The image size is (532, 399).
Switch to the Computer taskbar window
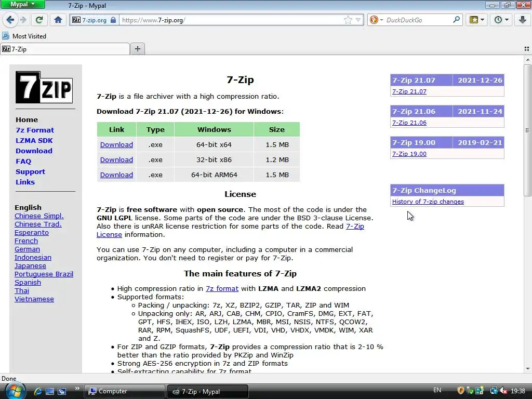coord(124,391)
